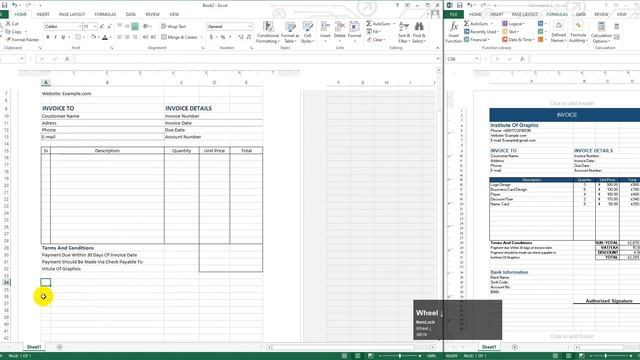This screenshot has height=360, width=640.
Task: Open Logical functions list
Action: (513, 24)
